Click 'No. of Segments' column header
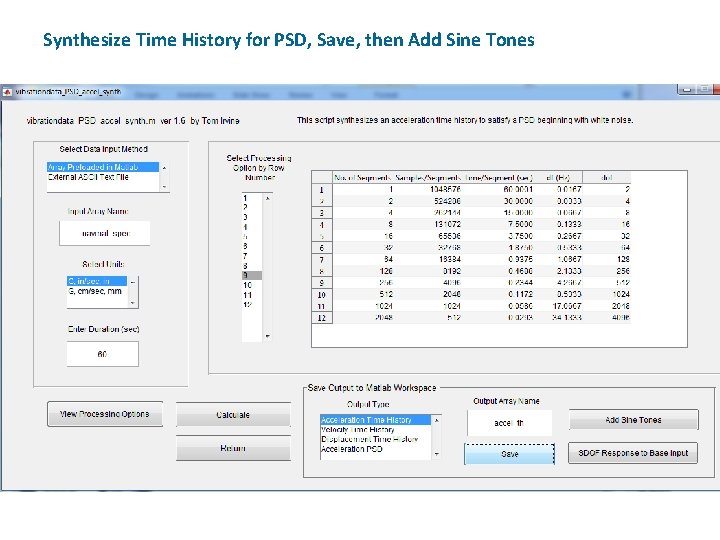Screen dimensions: 720x540 click(x=363, y=178)
